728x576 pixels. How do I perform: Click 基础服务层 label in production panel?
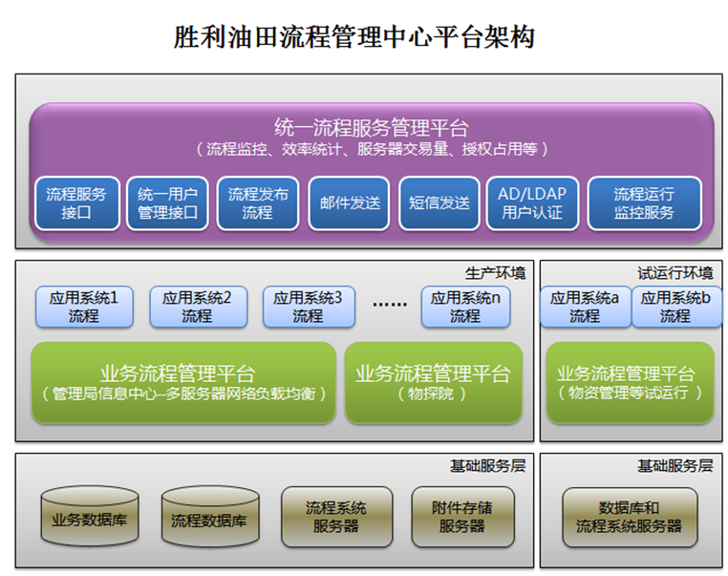coord(488,465)
